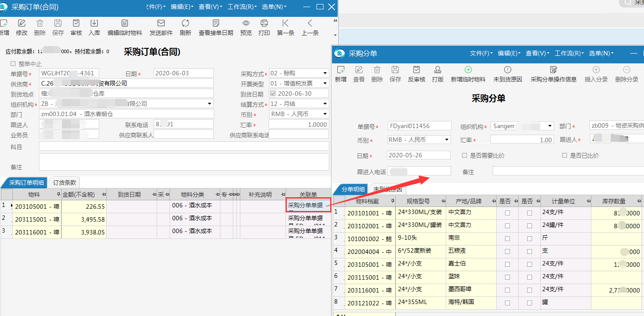Select the 203121022 material row cell

(370, 303)
